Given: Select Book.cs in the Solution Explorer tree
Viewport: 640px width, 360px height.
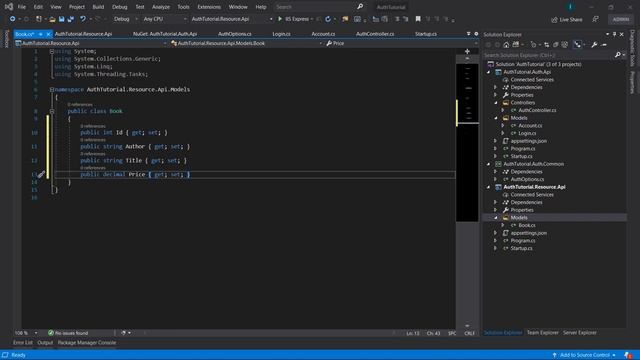Looking at the screenshot, I should (527, 225).
